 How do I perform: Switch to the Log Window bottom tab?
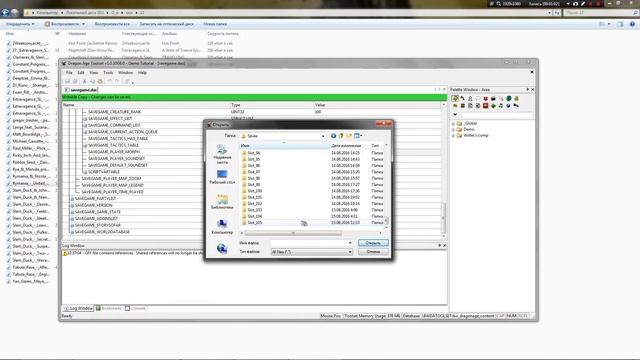[78, 308]
